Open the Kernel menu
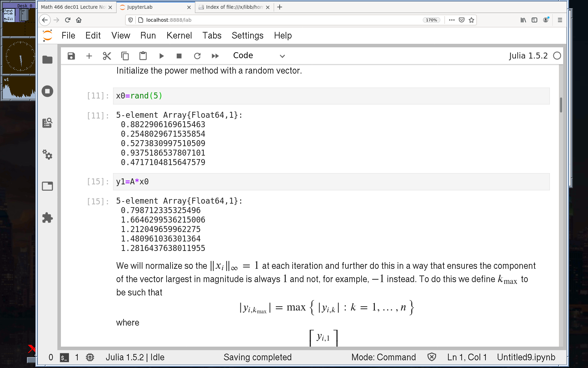This screenshot has height=368, width=588. point(179,35)
